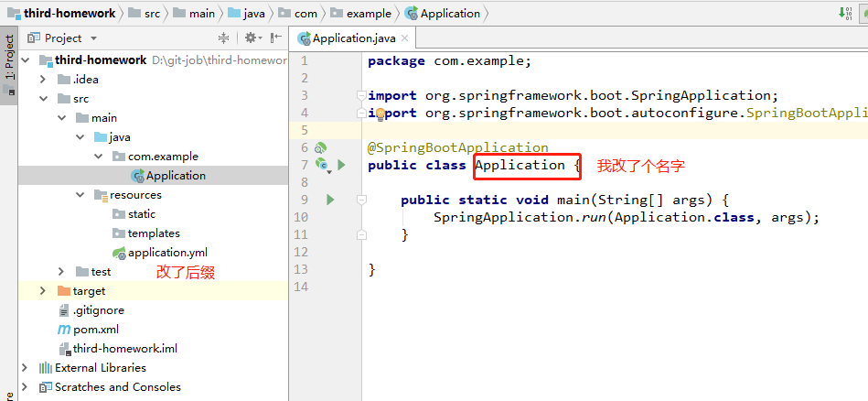This screenshot has width=868, height=401.
Task: Click the Spring class gutter icon on the public class Application line
Action: pyautogui.click(x=322, y=165)
